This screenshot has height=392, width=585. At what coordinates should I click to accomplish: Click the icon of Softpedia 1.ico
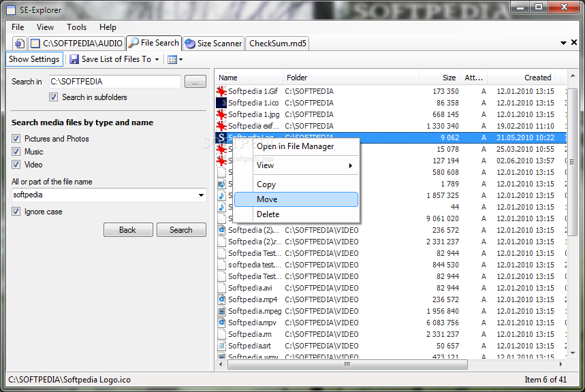221,103
